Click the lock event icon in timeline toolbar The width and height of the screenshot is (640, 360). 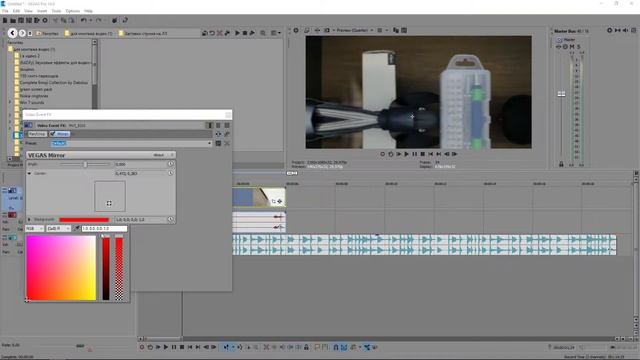pos(306,347)
